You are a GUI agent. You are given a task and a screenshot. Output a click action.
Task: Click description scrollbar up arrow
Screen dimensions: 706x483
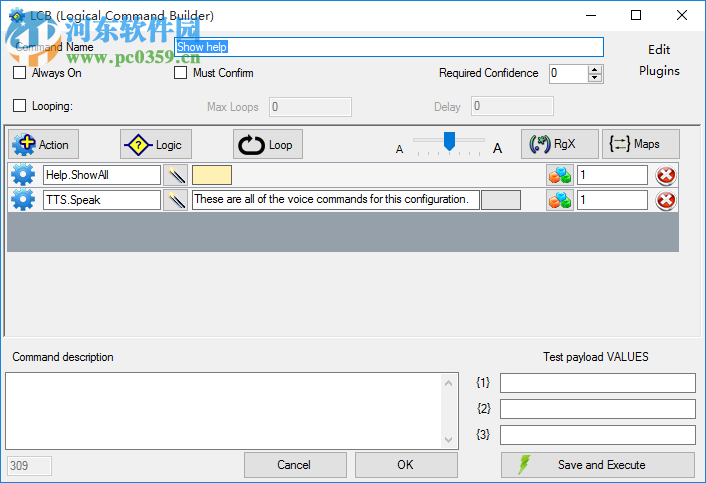pos(448,383)
